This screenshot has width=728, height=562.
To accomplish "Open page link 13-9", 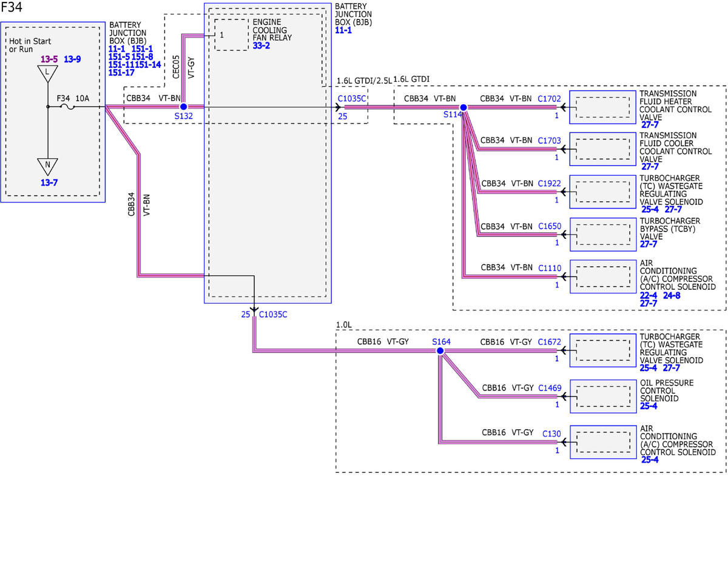I will pos(72,59).
